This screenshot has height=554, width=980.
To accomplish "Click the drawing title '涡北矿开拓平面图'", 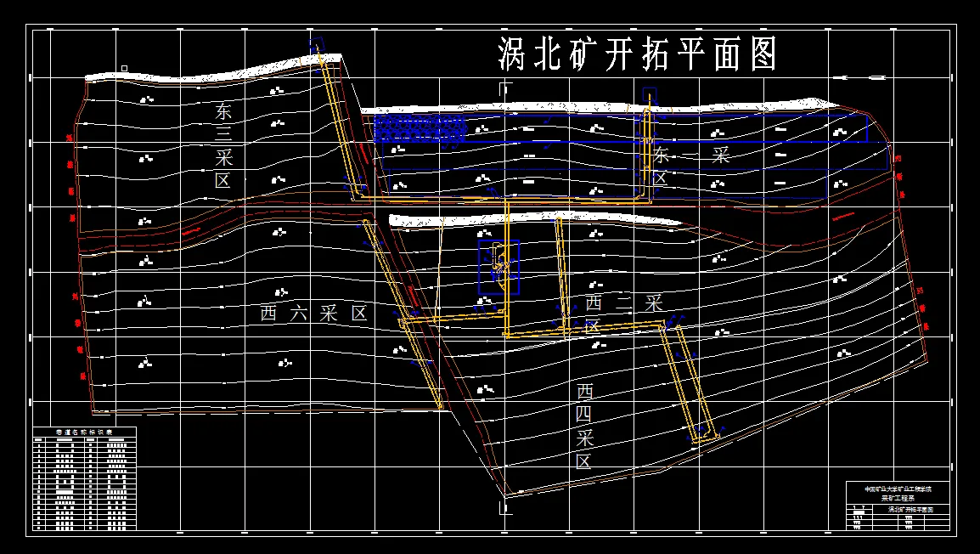I will point(637,54).
